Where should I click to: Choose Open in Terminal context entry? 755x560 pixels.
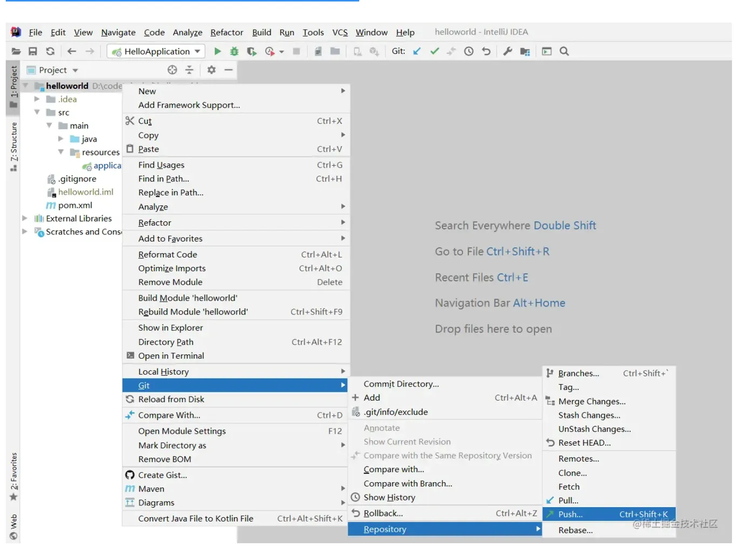[x=236, y=356]
